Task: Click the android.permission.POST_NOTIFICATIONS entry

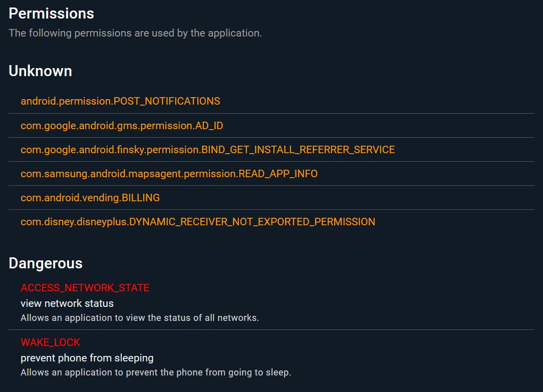Action: (x=120, y=101)
